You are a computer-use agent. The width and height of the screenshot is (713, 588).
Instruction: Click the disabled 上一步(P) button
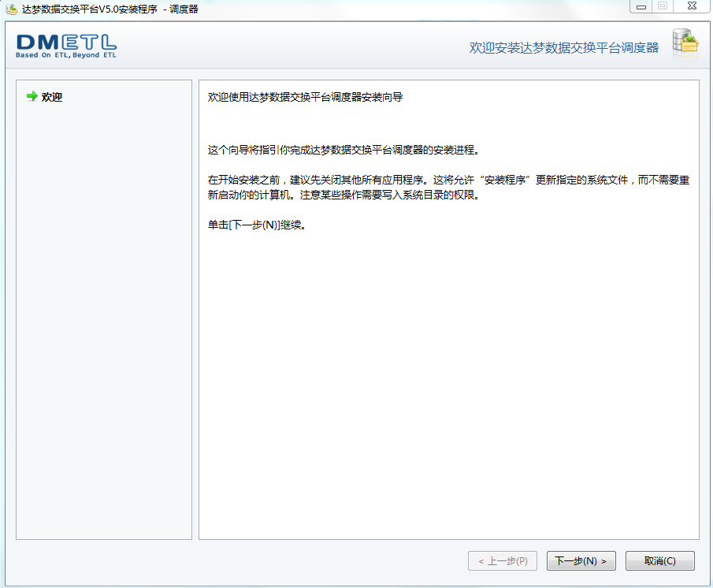[x=503, y=560]
